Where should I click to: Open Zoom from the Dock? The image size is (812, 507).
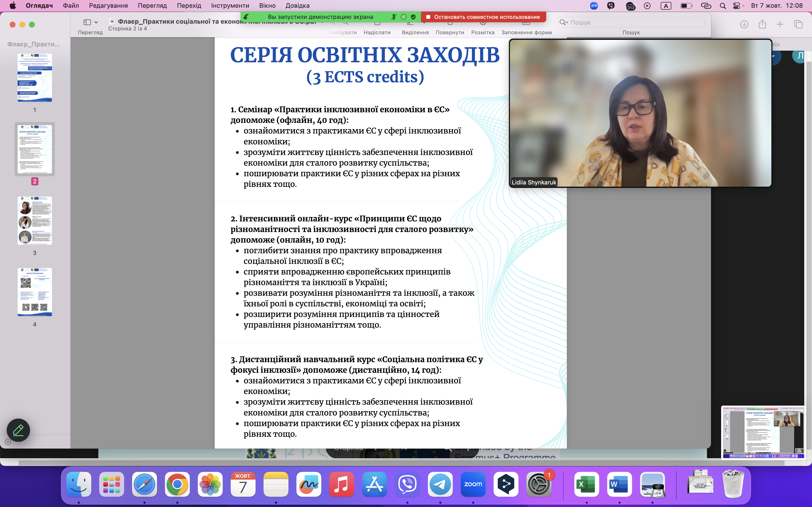click(473, 484)
